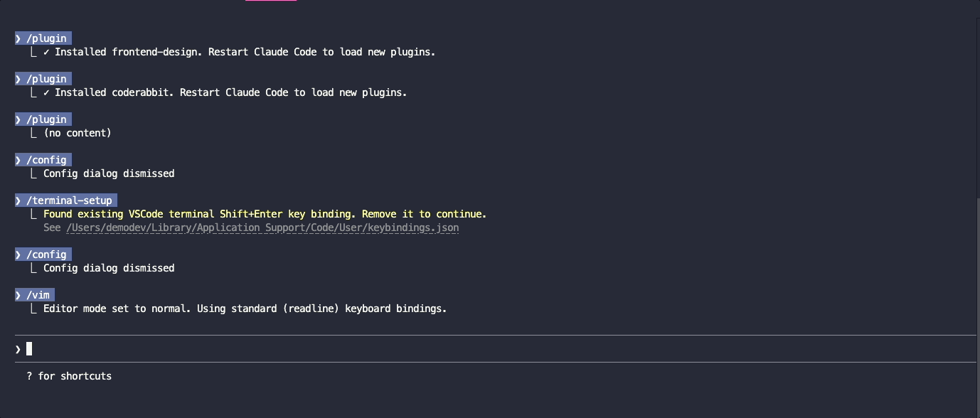Click the checkmark before "Installed frontend-design"

click(x=46, y=52)
